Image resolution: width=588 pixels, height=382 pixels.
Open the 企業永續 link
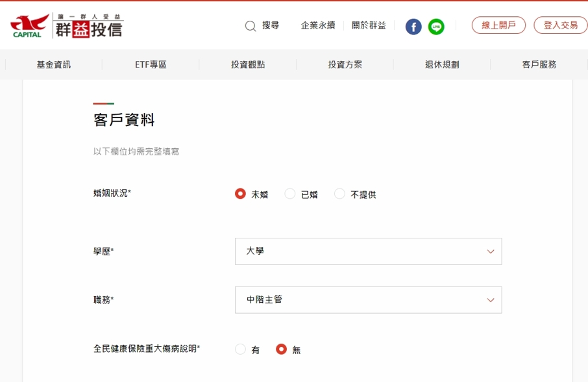click(x=318, y=25)
